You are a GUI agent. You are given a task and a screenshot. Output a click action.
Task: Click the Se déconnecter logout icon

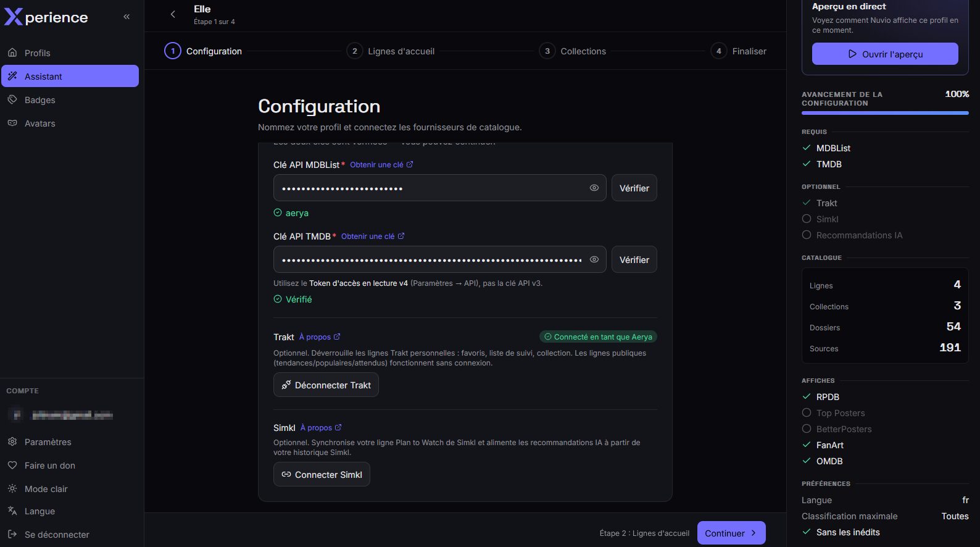pyautogui.click(x=12, y=534)
